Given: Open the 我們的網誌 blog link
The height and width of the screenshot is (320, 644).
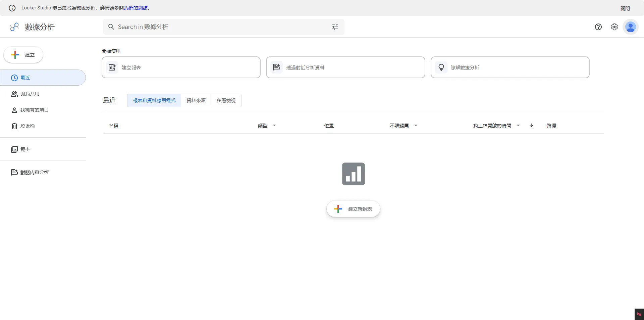Looking at the screenshot, I should 136,8.
